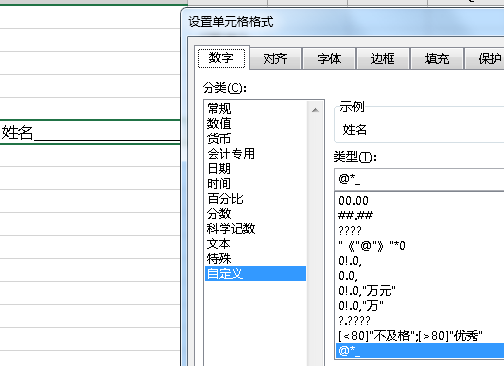The height and width of the screenshot is (366, 504).
Task: Open the 边框 tab
Action: pyautogui.click(x=383, y=59)
